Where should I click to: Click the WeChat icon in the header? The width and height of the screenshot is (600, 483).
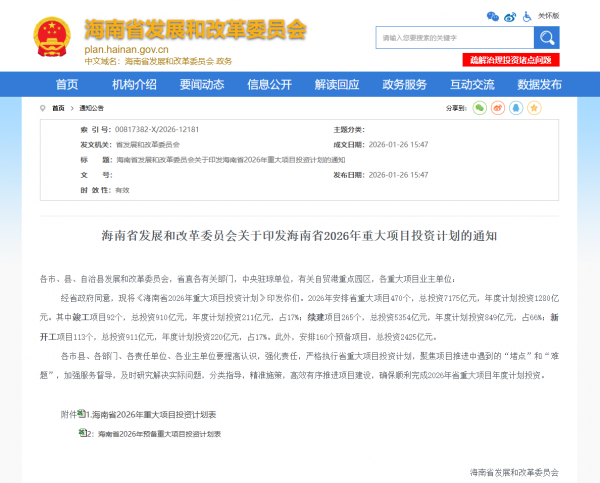point(493,16)
